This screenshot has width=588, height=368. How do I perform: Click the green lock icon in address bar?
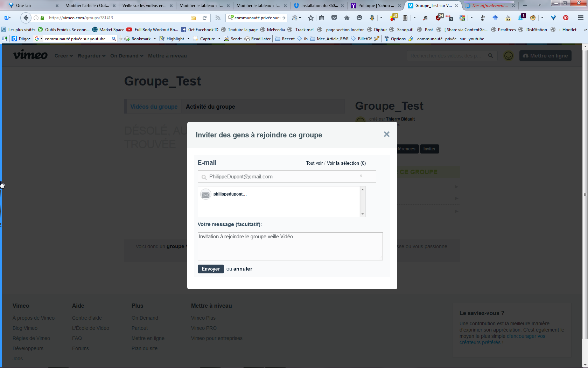pos(42,18)
